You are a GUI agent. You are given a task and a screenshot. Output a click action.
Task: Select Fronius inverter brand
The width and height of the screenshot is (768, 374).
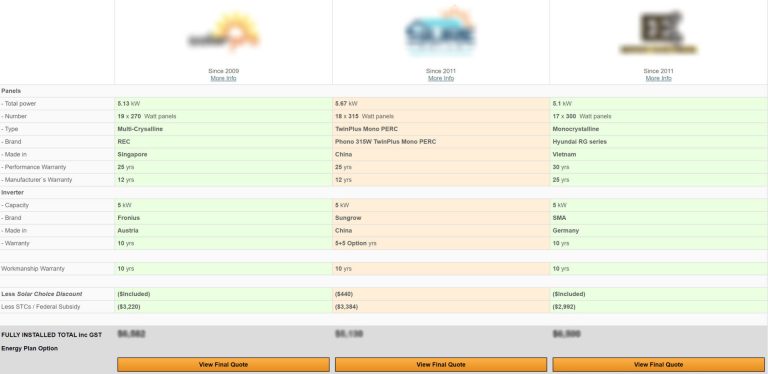128,218
